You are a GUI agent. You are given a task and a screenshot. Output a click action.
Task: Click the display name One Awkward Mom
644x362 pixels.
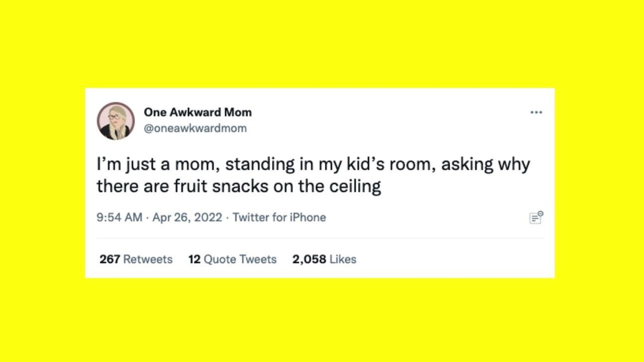(x=198, y=112)
